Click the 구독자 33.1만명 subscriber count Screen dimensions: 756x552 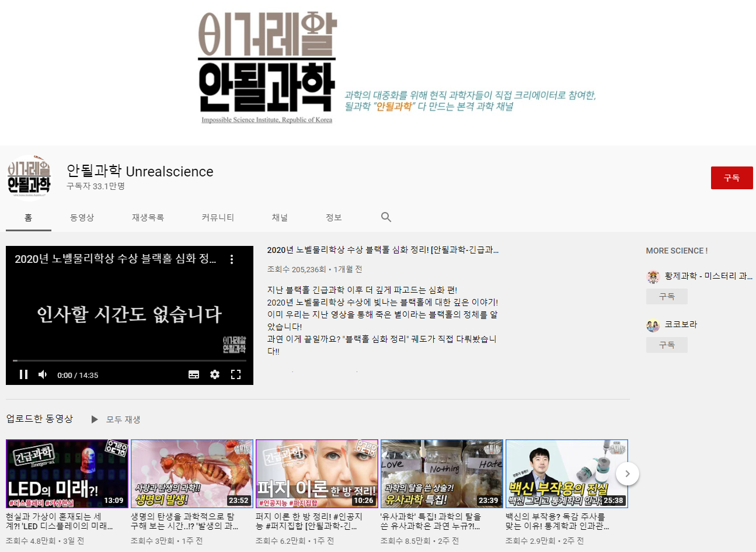pyautogui.click(x=96, y=186)
